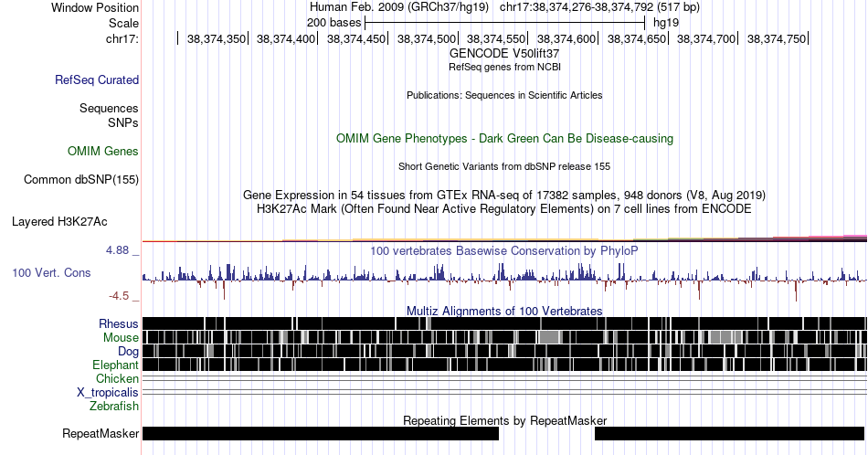Click the Human Feb. 2009 (GRCh37/hg19) assembly text
Viewport: 868px width, 455px height.
pos(399,7)
